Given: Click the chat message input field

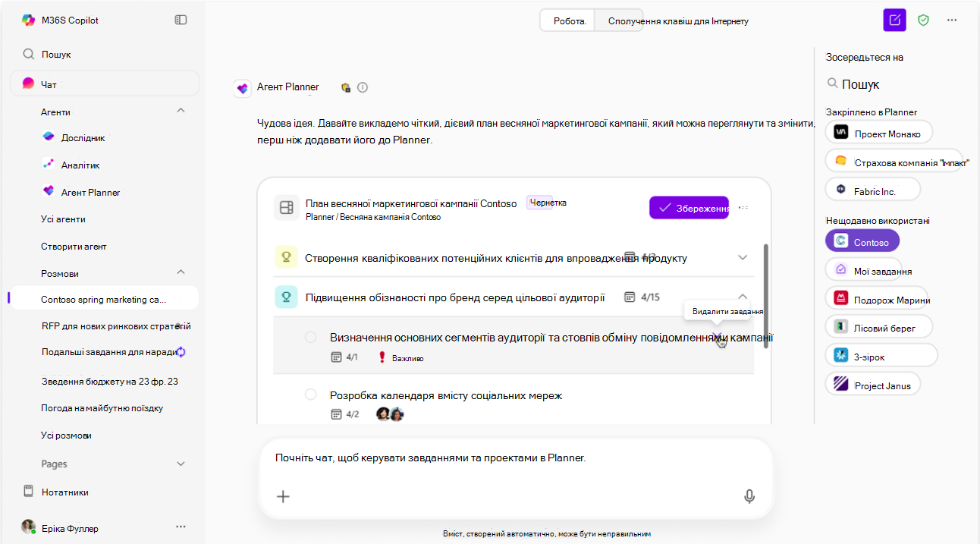Looking at the screenshot, I should coord(514,458).
